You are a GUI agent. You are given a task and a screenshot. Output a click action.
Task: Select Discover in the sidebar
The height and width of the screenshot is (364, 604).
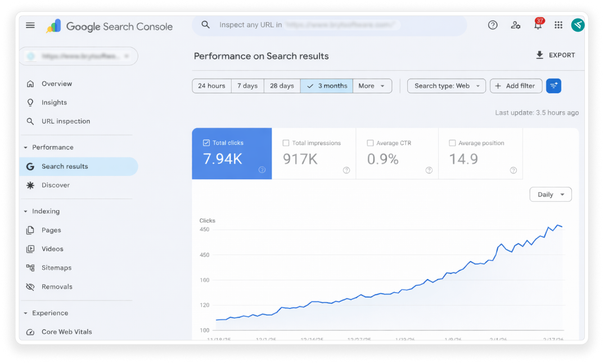(56, 185)
